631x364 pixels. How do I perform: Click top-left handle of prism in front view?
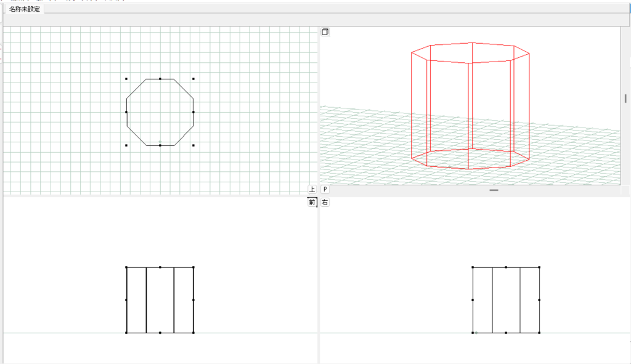click(126, 267)
